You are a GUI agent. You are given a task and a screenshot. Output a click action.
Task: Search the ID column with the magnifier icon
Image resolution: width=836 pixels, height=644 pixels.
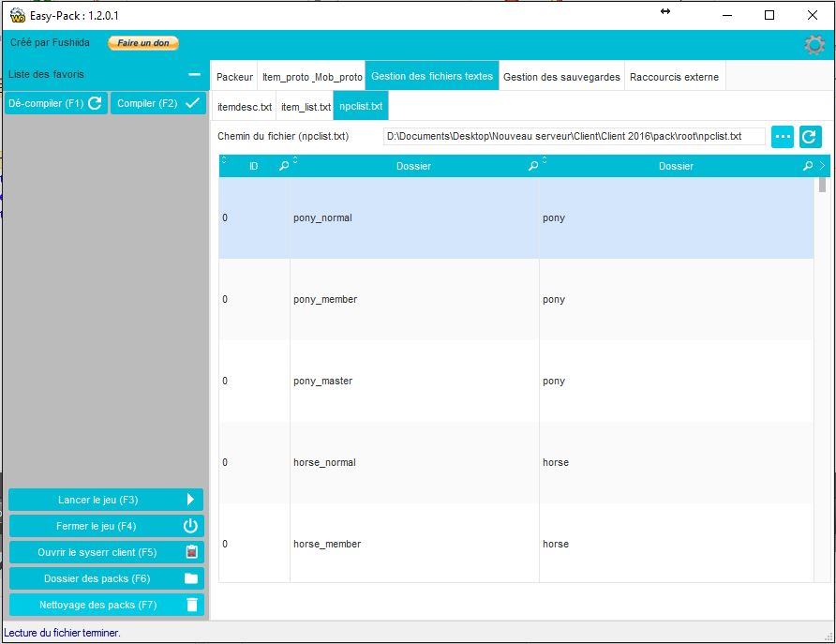(x=284, y=166)
